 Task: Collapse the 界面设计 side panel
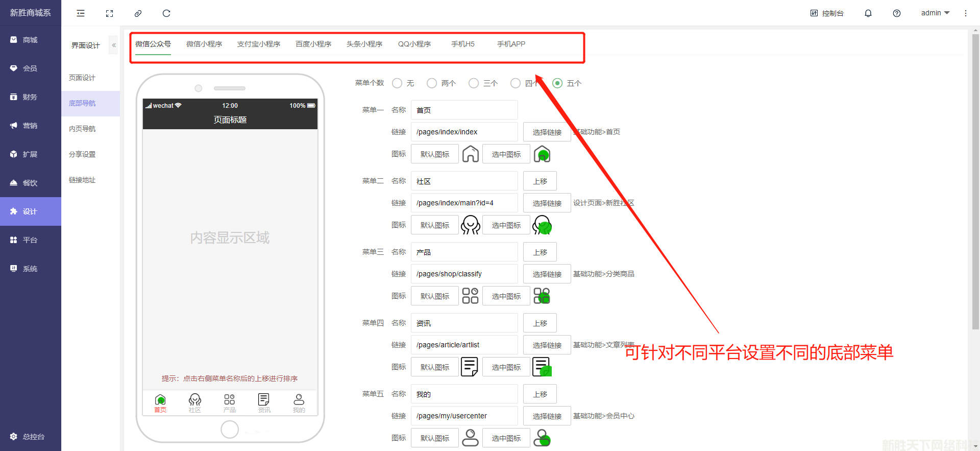pyautogui.click(x=114, y=45)
